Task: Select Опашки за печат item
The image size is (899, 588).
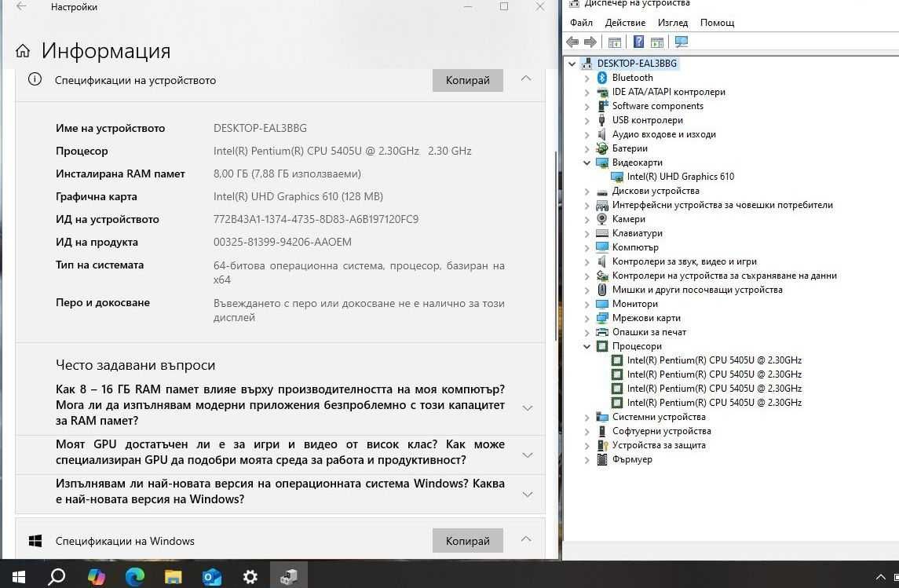Action: [x=649, y=332]
